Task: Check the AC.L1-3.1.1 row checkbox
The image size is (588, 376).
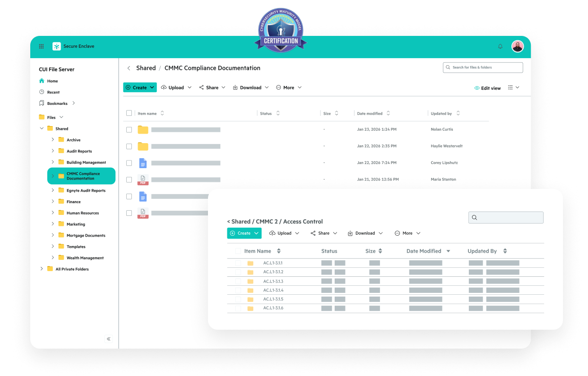Action: 238,263
